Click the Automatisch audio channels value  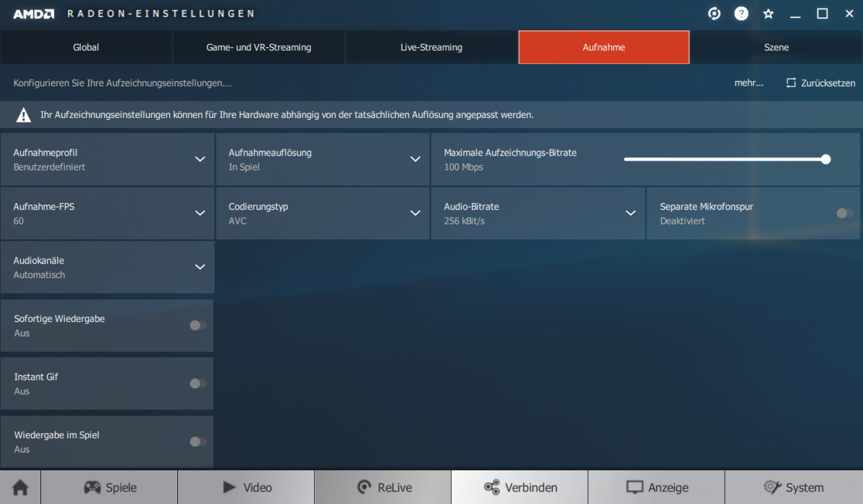coord(39,275)
